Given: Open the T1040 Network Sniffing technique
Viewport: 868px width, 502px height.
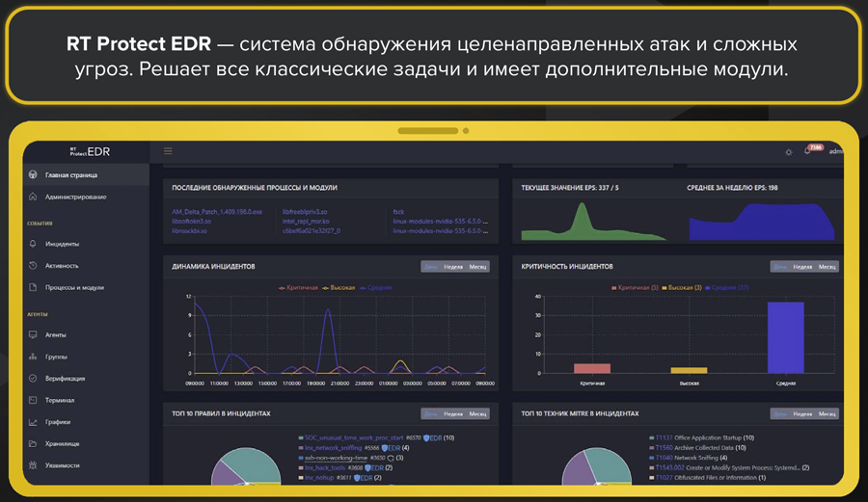Looking at the screenshot, I should click(x=691, y=458).
